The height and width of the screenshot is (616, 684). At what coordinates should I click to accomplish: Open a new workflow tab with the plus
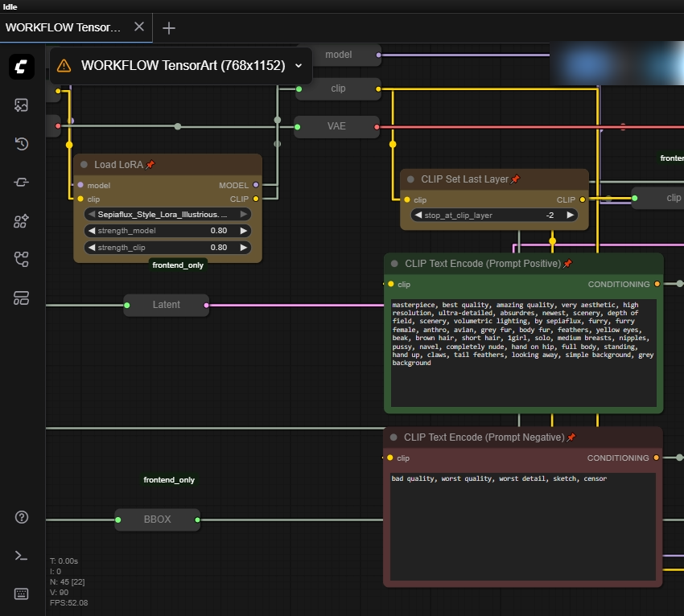click(x=168, y=27)
